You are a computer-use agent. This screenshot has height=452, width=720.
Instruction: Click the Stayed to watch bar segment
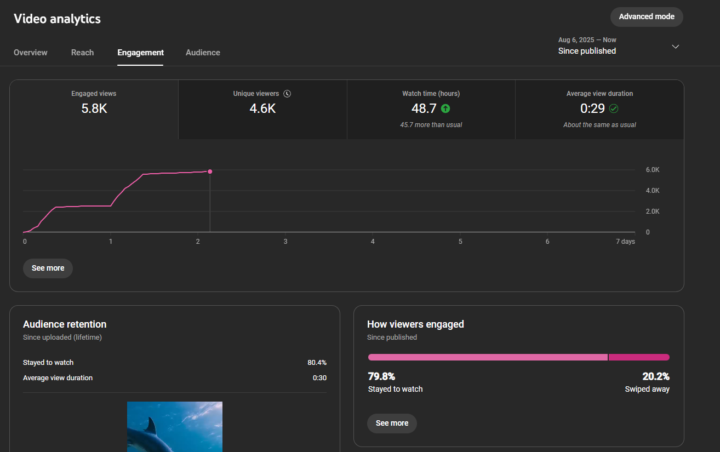(x=487, y=357)
